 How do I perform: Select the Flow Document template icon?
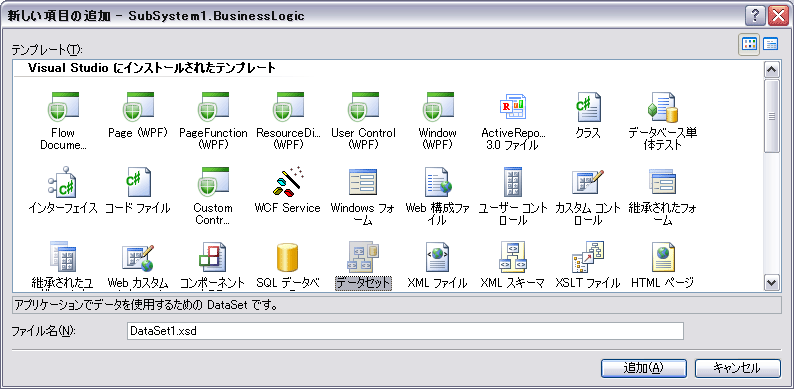[x=63, y=106]
